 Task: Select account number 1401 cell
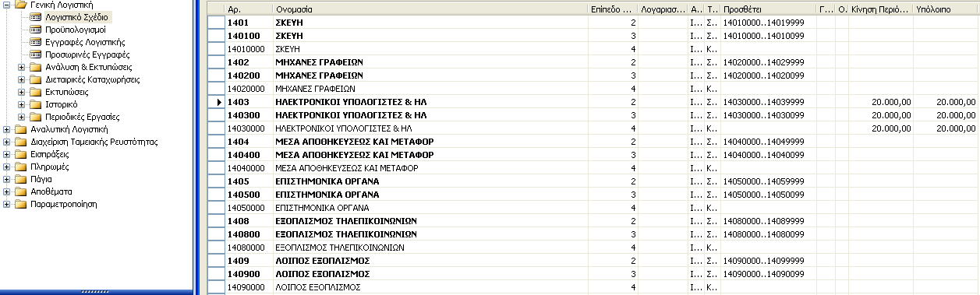click(x=249, y=23)
